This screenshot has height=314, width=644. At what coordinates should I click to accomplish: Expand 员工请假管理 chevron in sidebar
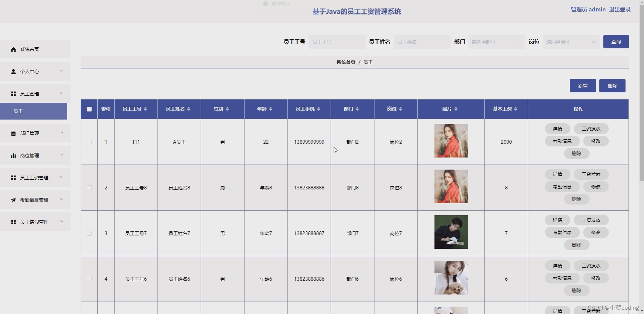tap(62, 221)
